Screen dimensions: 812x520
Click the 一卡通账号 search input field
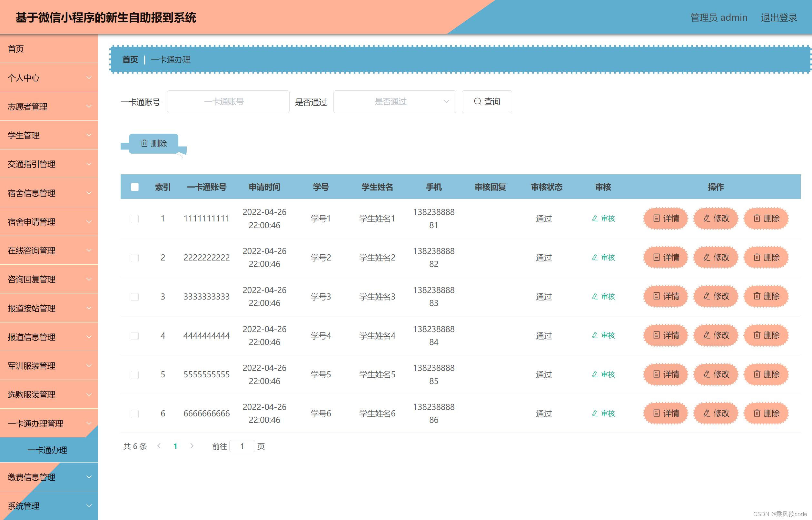[x=228, y=102]
